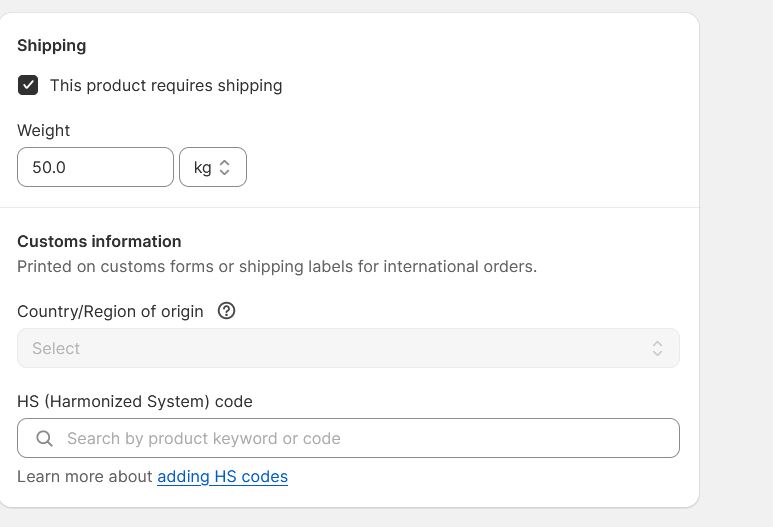Click the Shipping section heading
This screenshot has width=773, height=527.
click(x=52, y=45)
